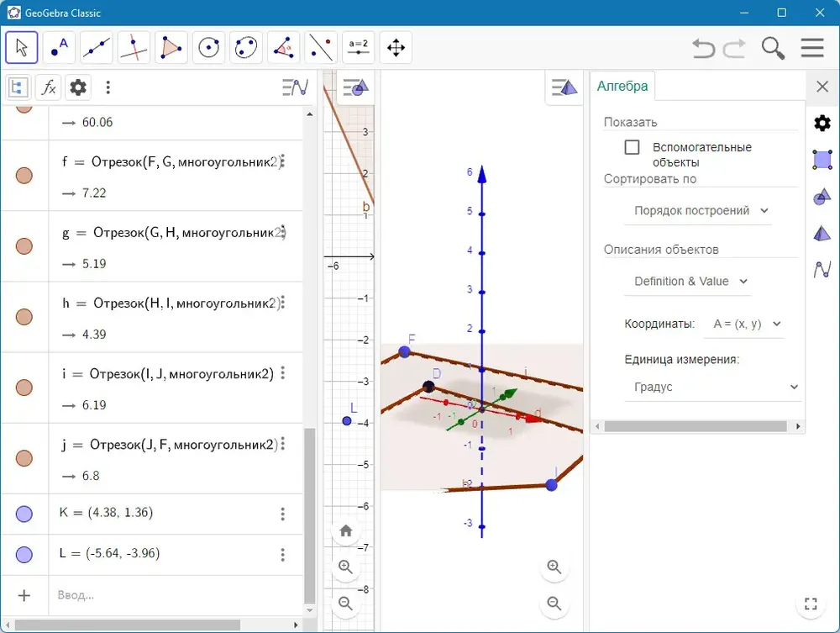This screenshot has height=633, width=840.
Task: Click the home view button
Action: coord(346,531)
